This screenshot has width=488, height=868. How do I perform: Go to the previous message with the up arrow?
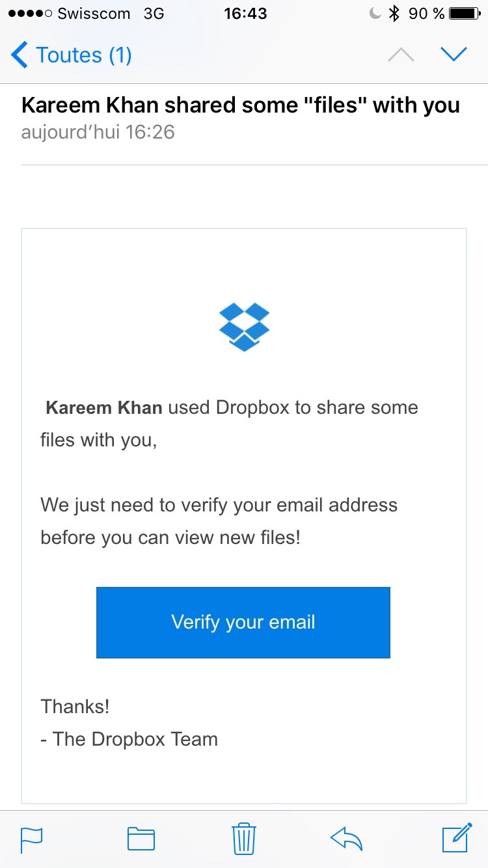(401, 55)
